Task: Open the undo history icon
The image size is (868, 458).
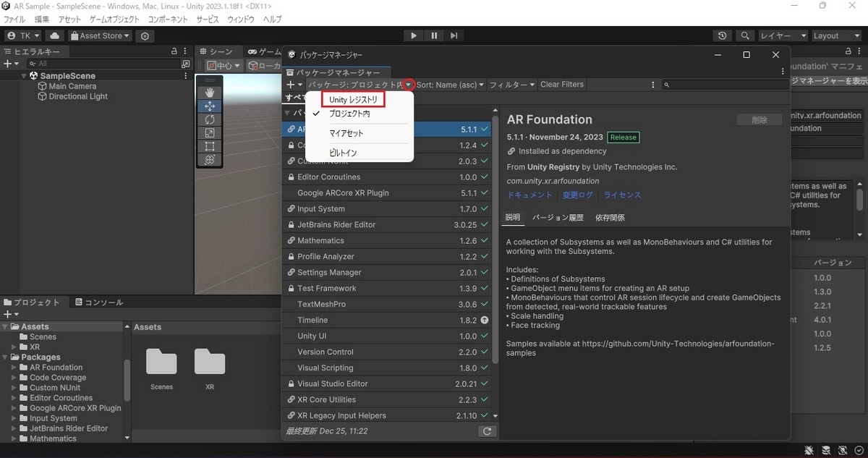Action: point(722,35)
